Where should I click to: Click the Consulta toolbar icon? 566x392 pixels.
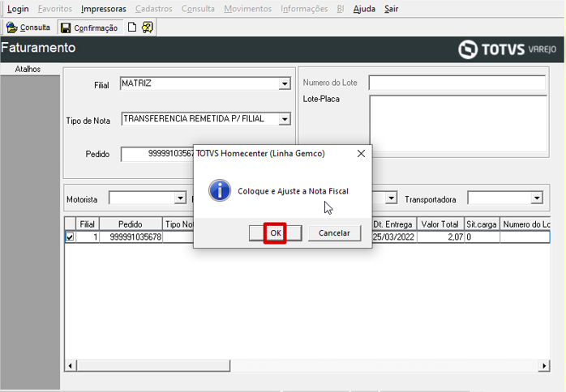point(12,28)
